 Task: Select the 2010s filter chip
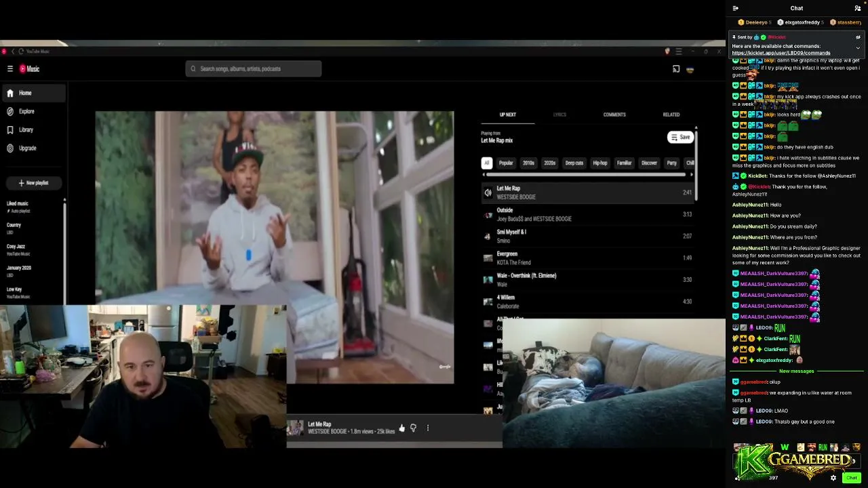(x=529, y=163)
